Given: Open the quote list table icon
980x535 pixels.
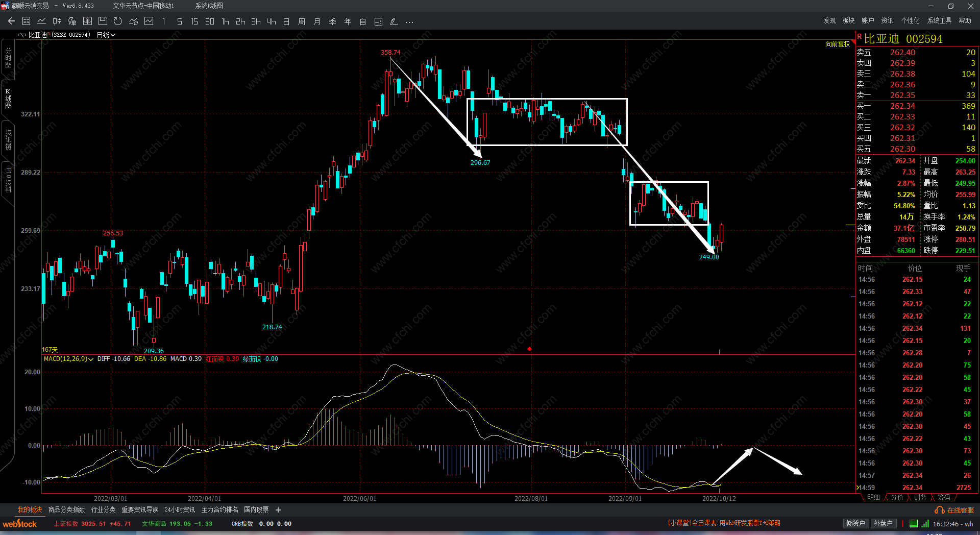Looking at the screenshot, I should click(x=27, y=21).
